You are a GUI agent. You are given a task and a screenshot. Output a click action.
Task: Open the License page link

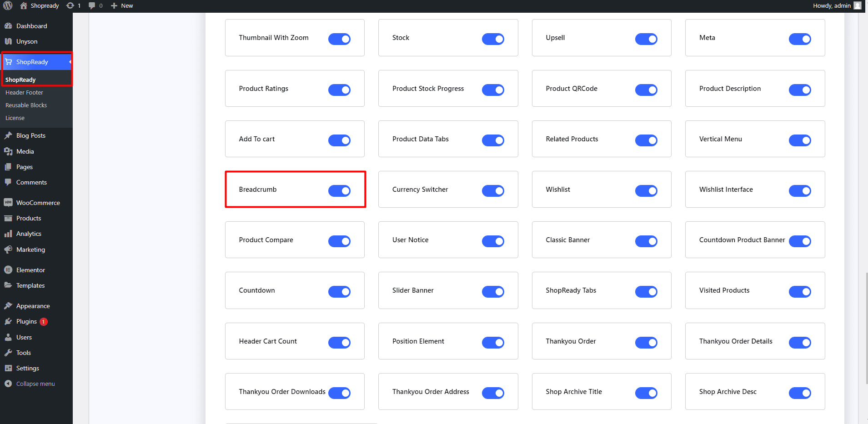(x=15, y=118)
